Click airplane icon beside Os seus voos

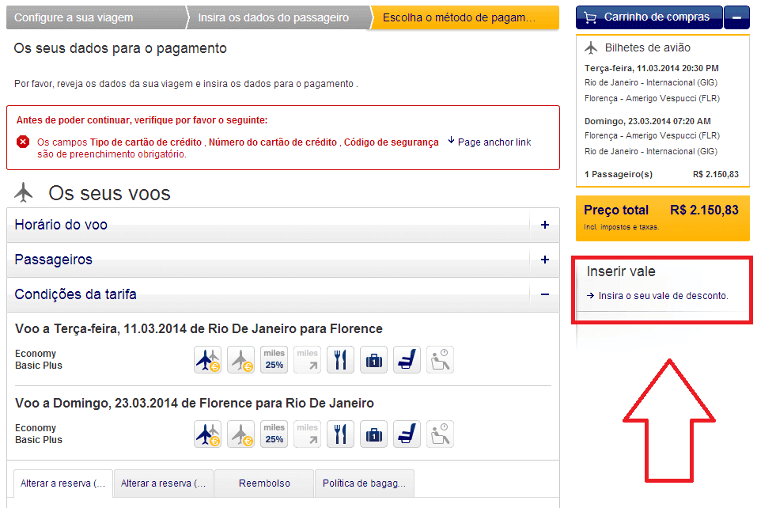[24, 192]
